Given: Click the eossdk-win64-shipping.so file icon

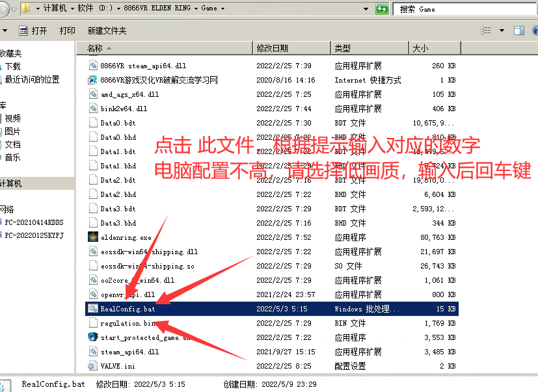Looking at the screenshot, I should pos(93,265).
